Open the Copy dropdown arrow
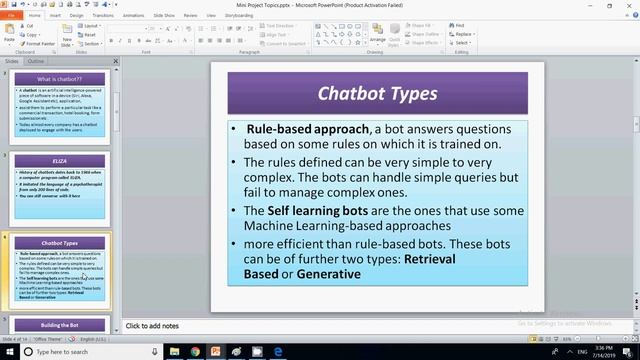The image size is (640, 360). 40,35
